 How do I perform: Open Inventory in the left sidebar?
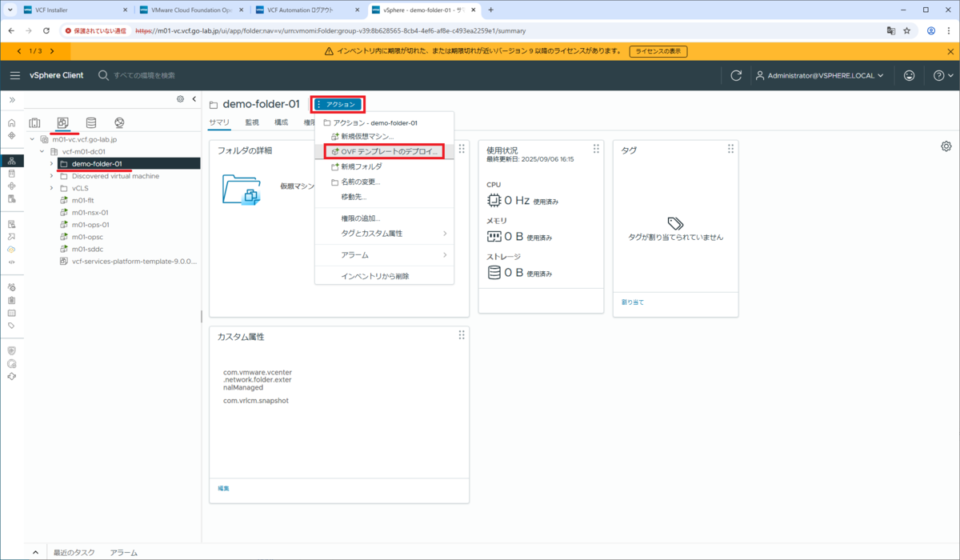11,161
